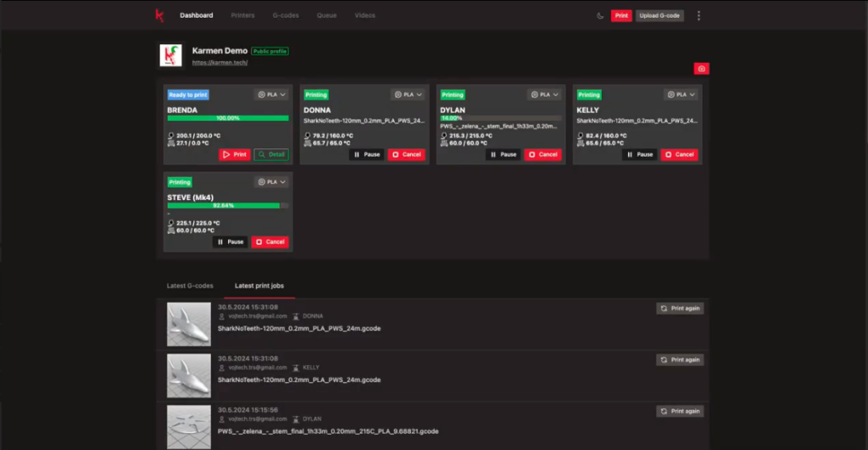This screenshot has width=868, height=450.
Task: Toggle dark mode moon icon
Action: pos(600,15)
